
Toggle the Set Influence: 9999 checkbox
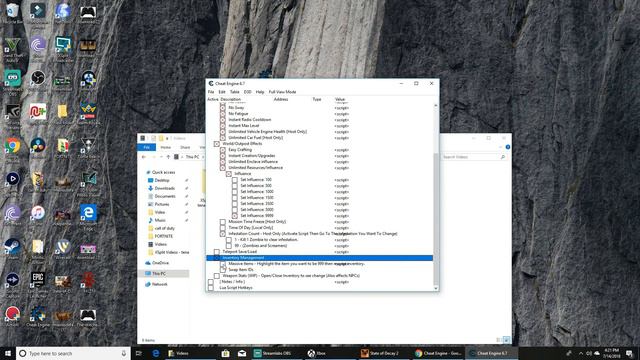[235, 216]
